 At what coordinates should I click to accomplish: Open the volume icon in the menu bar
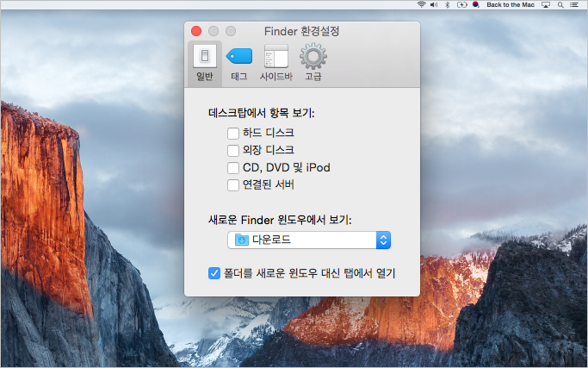coord(434,4)
